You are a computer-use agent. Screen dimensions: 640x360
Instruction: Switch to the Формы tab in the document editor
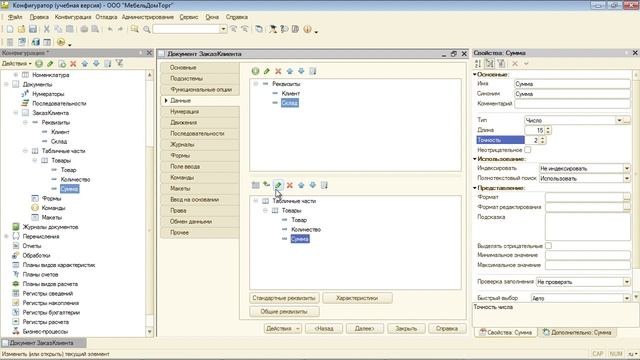(x=180, y=155)
